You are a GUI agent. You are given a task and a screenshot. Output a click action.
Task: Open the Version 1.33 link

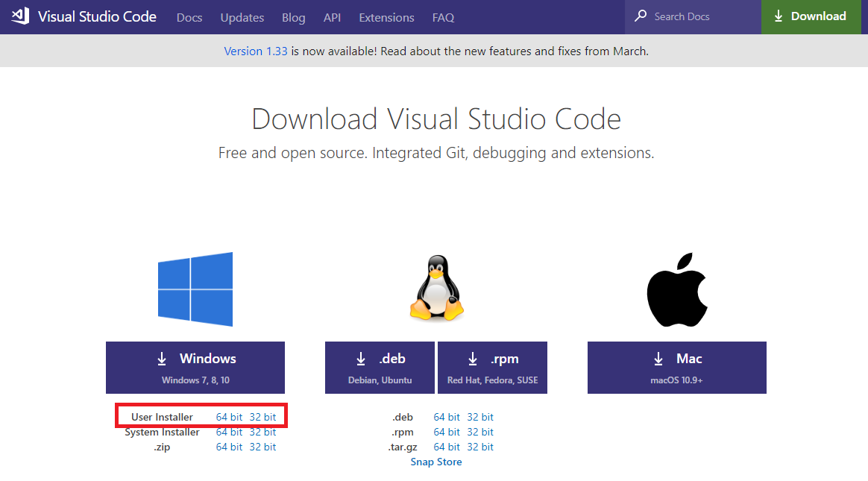[x=256, y=51]
